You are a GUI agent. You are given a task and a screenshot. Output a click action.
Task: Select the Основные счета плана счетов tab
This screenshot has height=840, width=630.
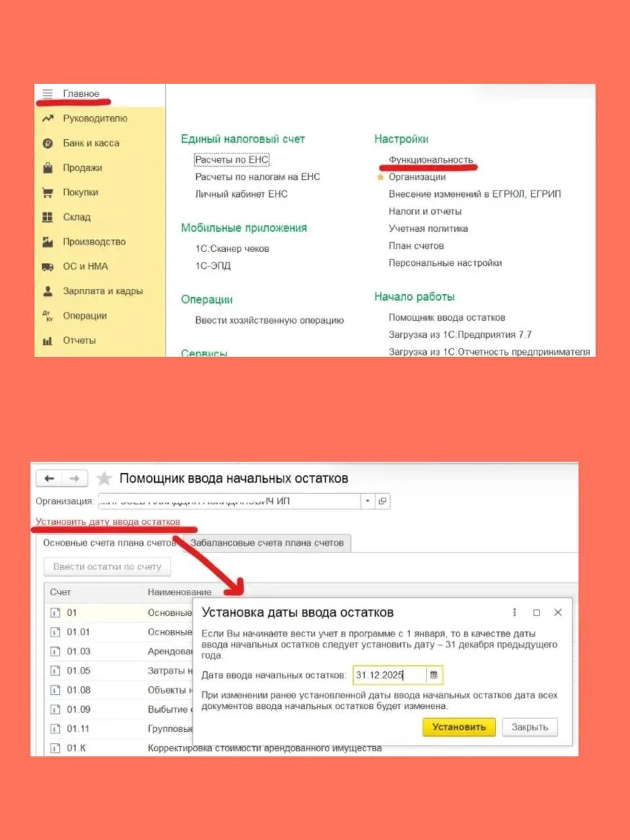[x=109, y=543]
